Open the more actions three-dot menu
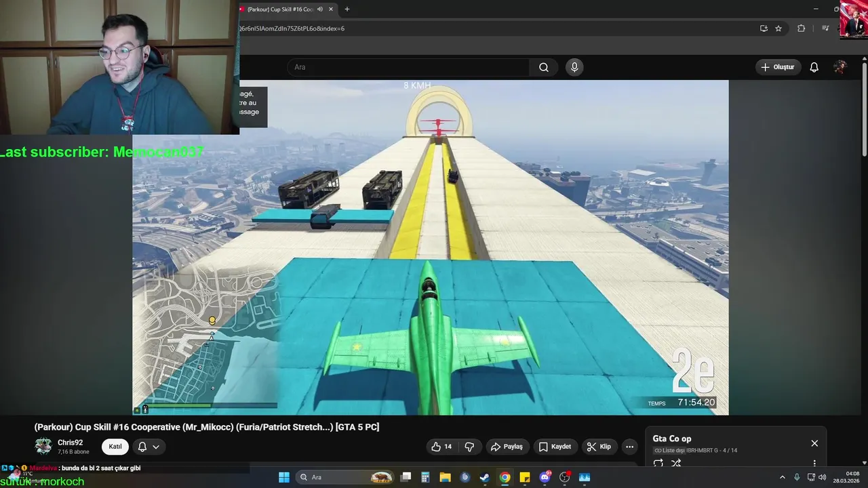Image resolution: width=868 pixels, height=488 pixels. coord(629,447)
